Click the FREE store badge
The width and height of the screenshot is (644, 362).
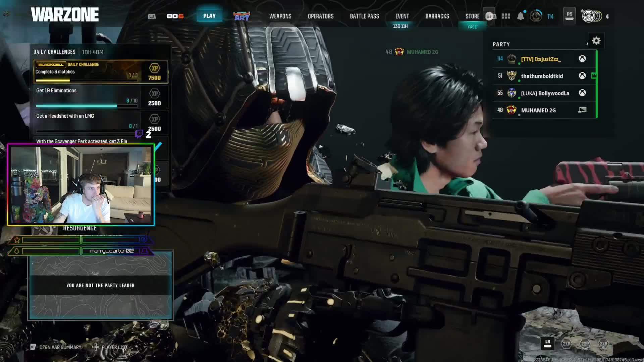coord(472,27)
